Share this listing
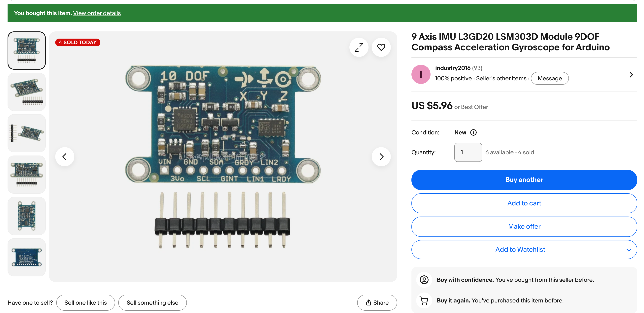The width and height of the screenshot is (644, 313). [x=377, y=302]
